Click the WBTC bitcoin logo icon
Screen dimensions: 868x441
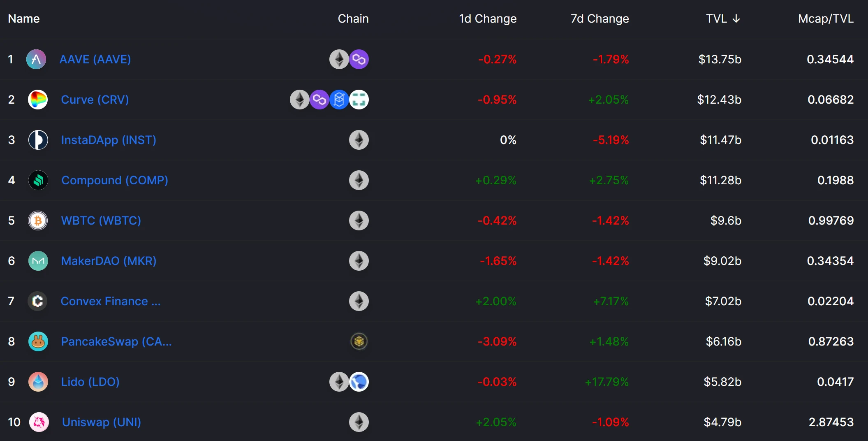tap(38, 220)
